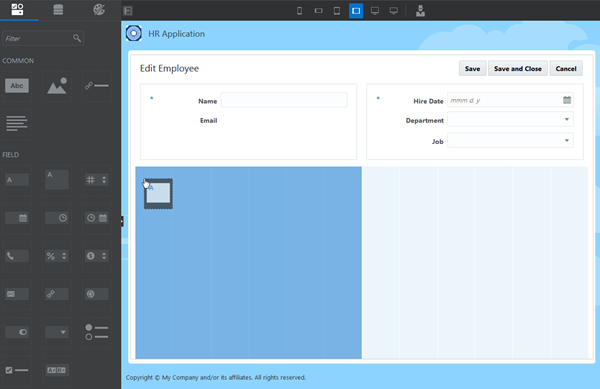
Task: Select the phone portrait preview
Action: [x=299, y=11]
